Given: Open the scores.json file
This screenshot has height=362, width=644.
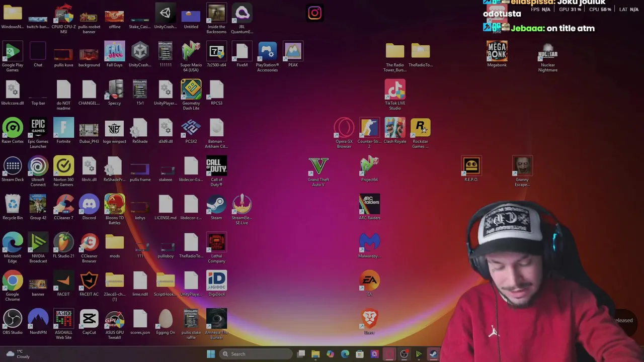Looking at the screenshot, I should 140,322.
